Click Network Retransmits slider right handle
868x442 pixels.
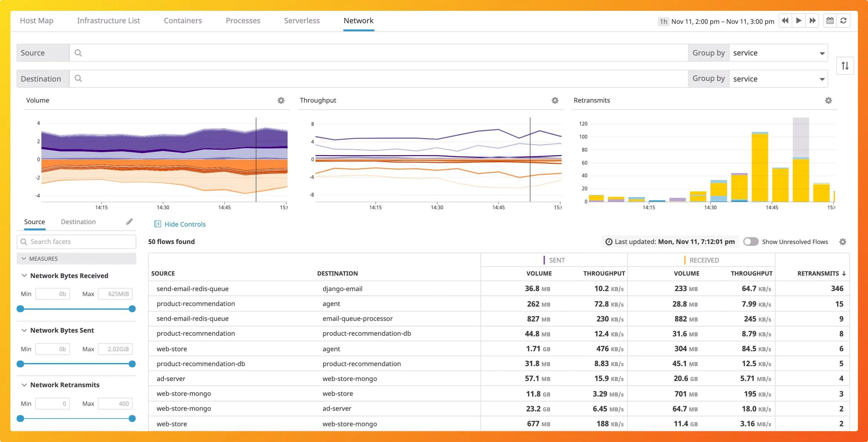point(132,419)
